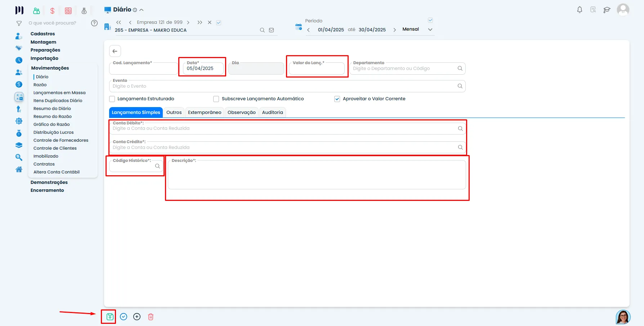Image resolution: width=644 pixels, height=326 pixels.
Task: Open the green people module icon
Action: point(36,11)
